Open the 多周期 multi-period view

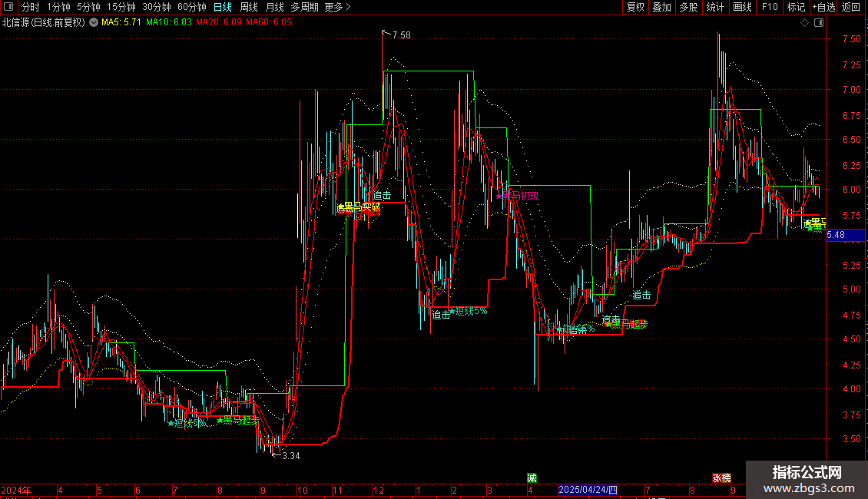(x=304, y=7)
